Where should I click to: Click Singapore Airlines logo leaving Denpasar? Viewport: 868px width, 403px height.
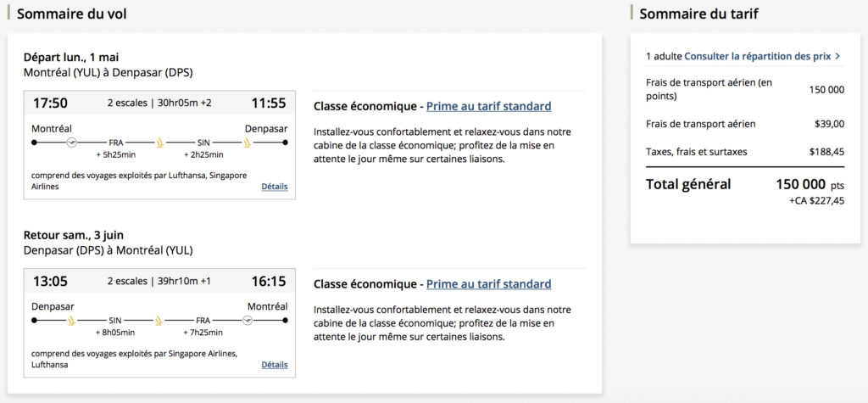tap(73, 320)
